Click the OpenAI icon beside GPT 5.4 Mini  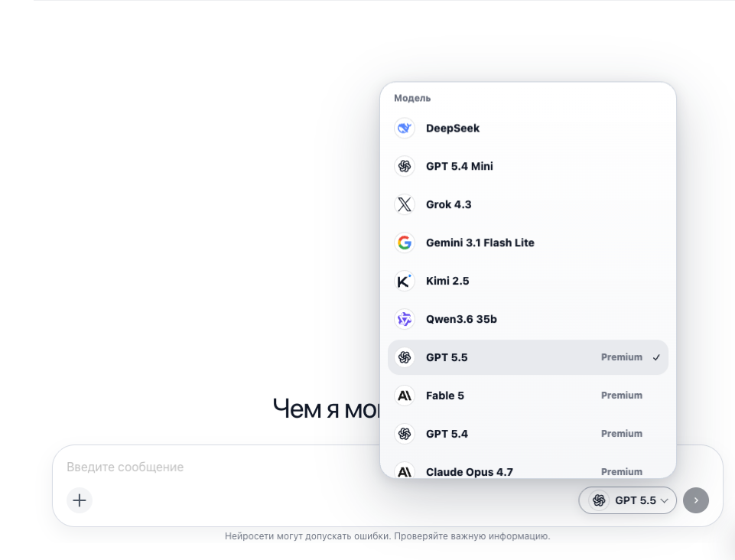point(404,166)
